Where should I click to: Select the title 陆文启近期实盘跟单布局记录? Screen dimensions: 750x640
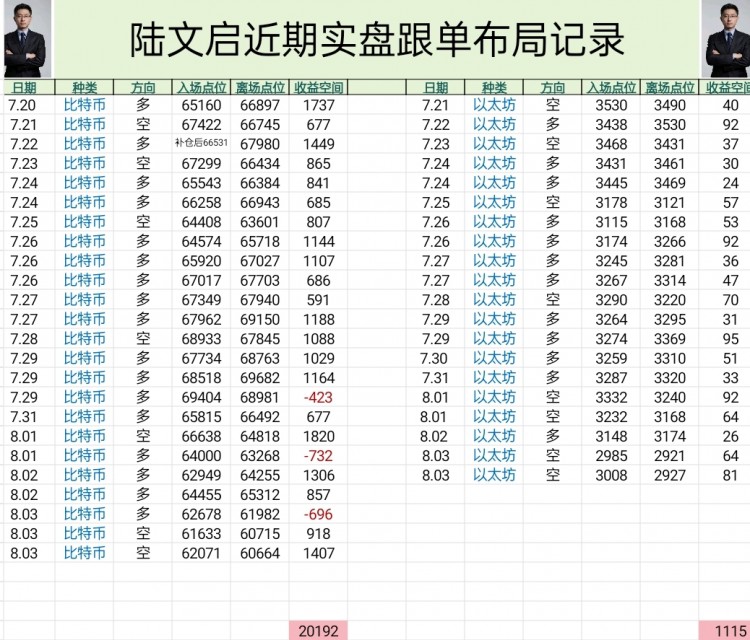pos(378,40)
